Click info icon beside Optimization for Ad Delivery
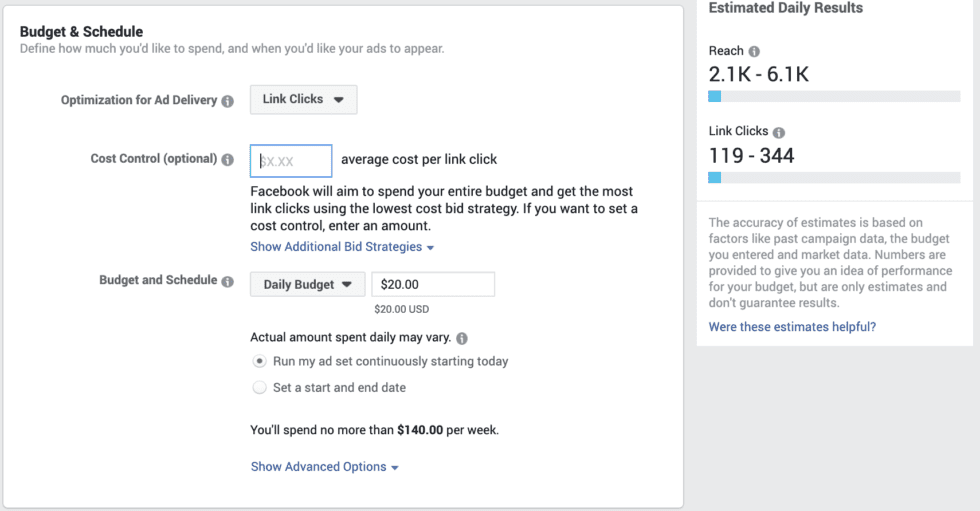 (228, 101)
